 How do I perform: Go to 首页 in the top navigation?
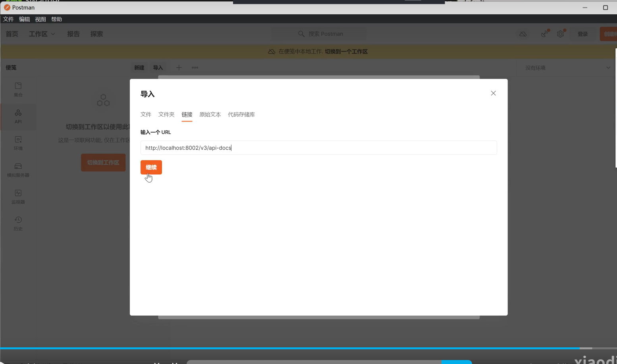[x=12, y=34]
